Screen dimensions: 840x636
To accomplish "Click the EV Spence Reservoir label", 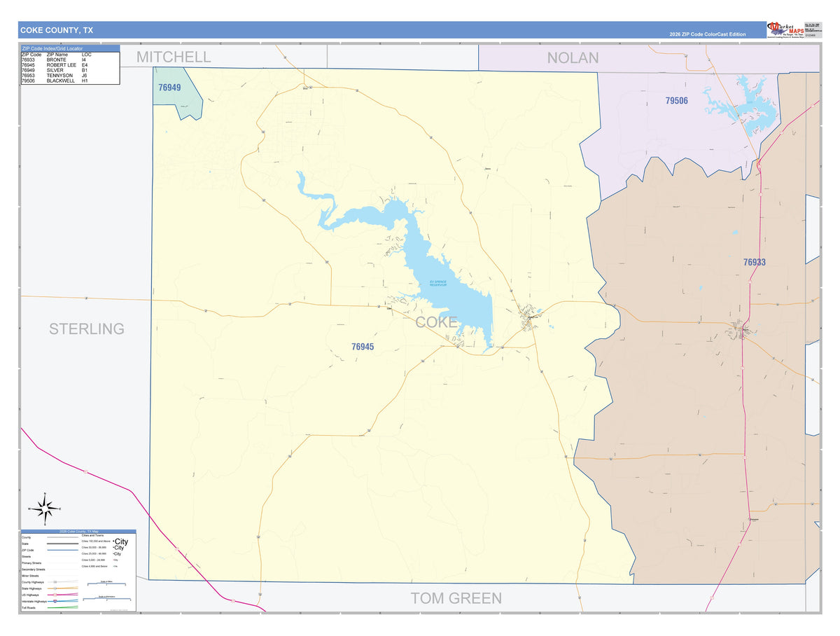I will [438, 283].
